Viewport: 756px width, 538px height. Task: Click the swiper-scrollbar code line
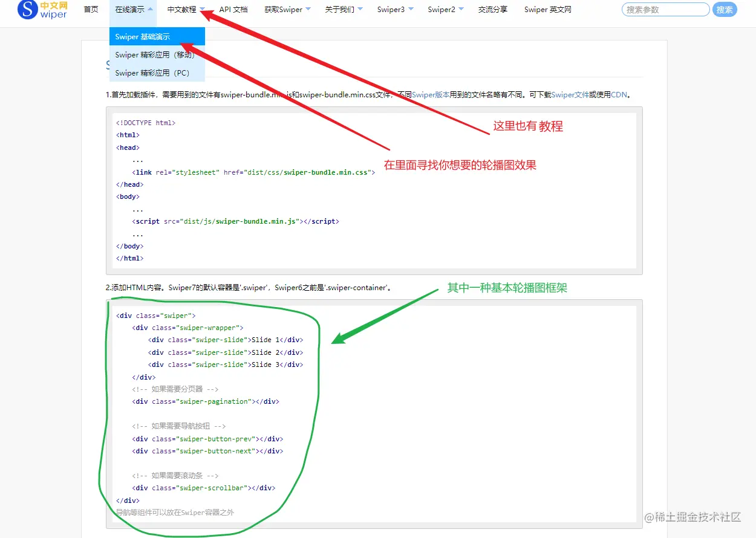pyautogui.click(x=204, y=488)
